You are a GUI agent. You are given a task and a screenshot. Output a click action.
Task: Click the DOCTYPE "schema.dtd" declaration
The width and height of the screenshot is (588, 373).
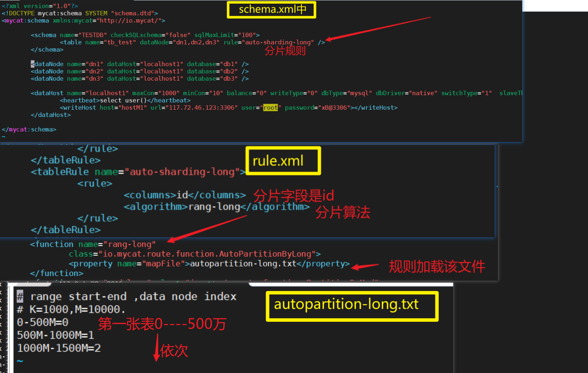[80, 13]
